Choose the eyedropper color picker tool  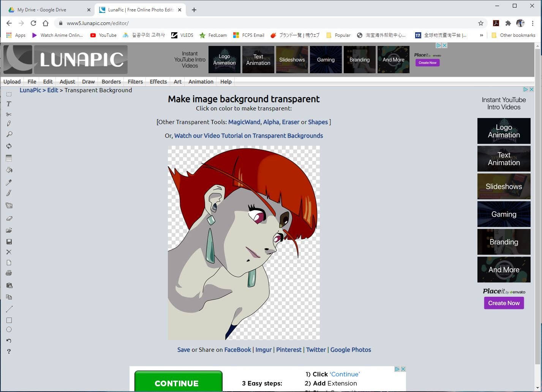(9, 183)
